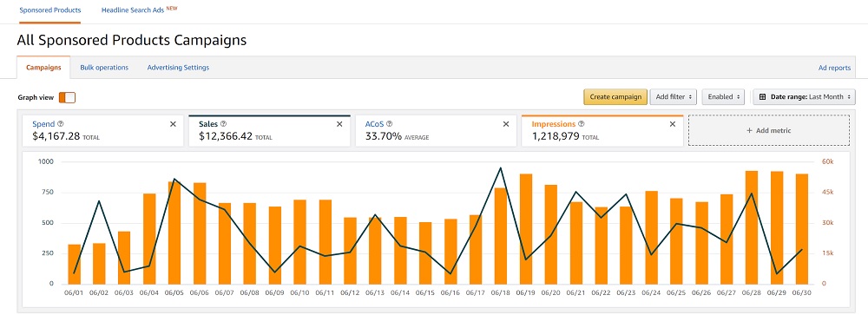The width and height of the screenshot is (868, 315).
Task: Click the orange bar for 06/10
Action: (300, 242)
